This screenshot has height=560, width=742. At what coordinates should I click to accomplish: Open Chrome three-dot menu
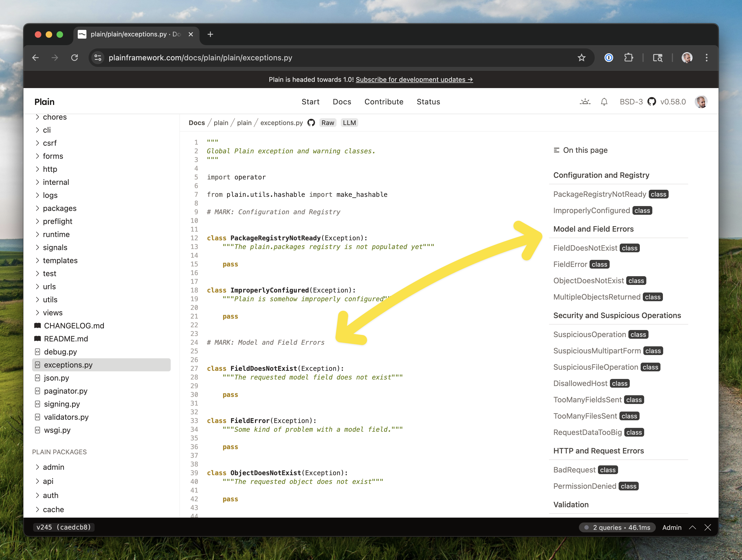[x=706, y=58]
